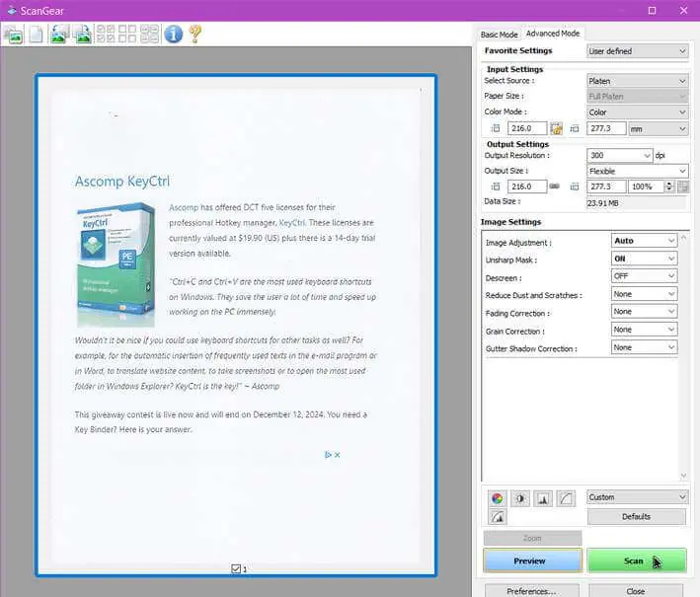Image resolution: width=700 pixels, height=597 pixels.
Task: Click the blue Preview button
Action: 532,560
